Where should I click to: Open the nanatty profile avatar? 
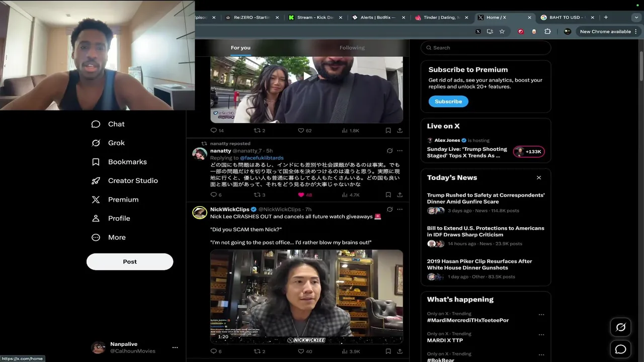pyautogui.click(x=200, y=154)
